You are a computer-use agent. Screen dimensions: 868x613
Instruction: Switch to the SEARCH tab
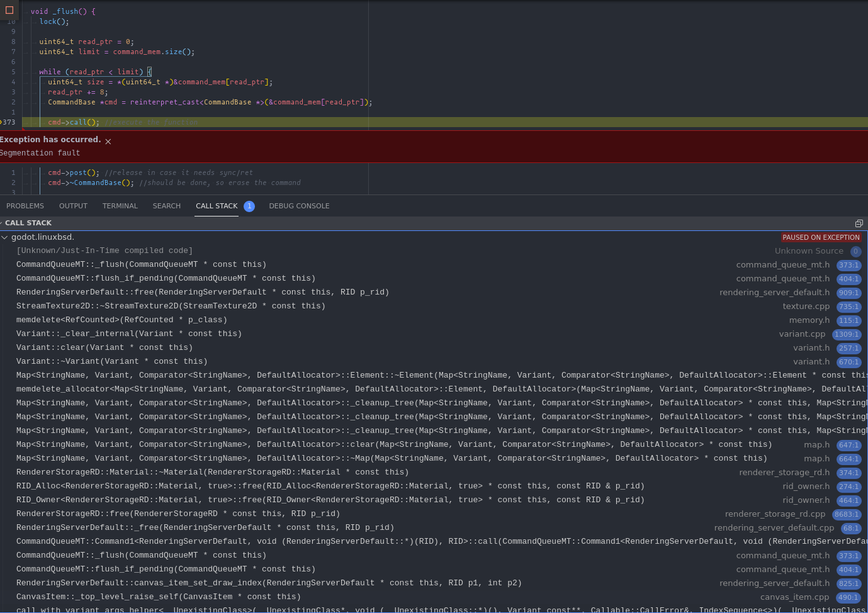[166, 206]
